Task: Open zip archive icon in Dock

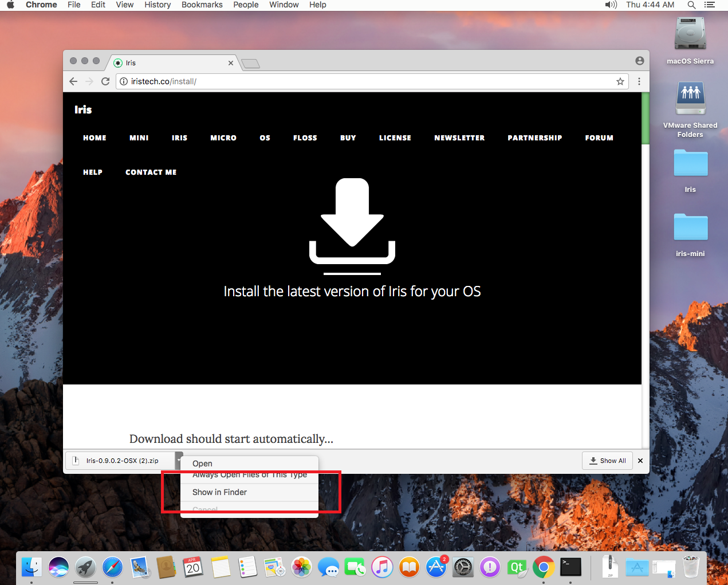Action: [x=610, y=567]
